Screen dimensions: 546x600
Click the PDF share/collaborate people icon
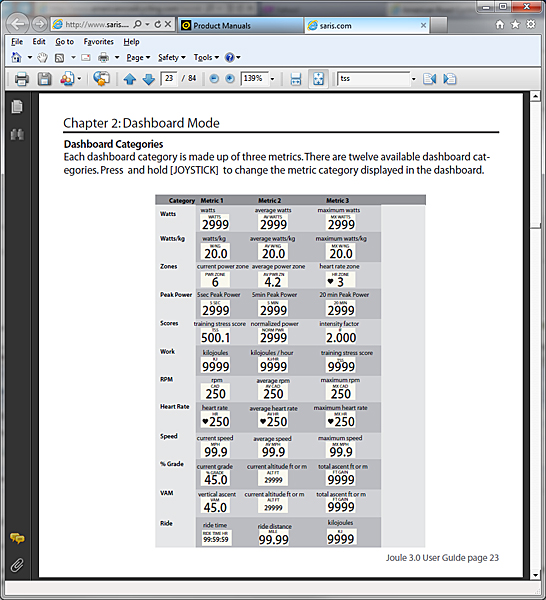67,79
